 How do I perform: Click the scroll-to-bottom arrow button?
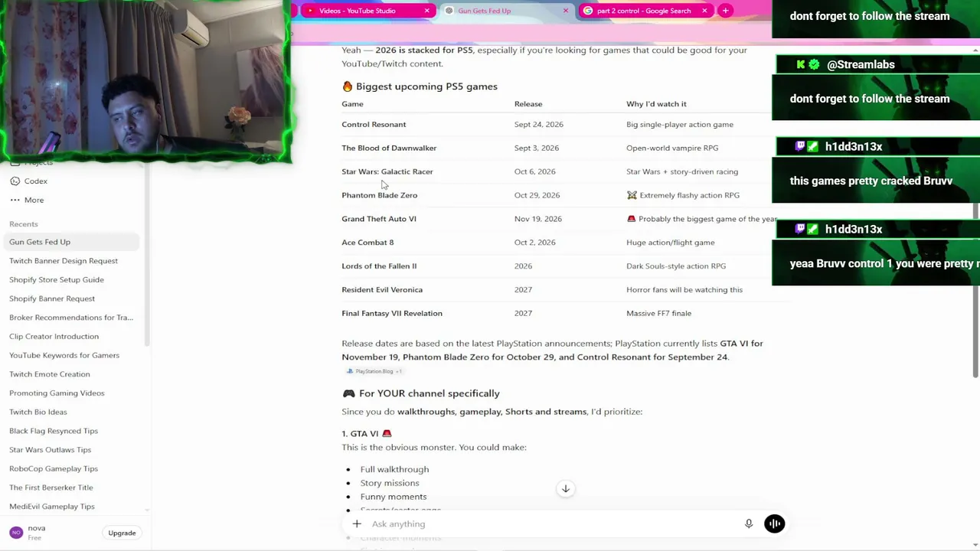[566, 489]
